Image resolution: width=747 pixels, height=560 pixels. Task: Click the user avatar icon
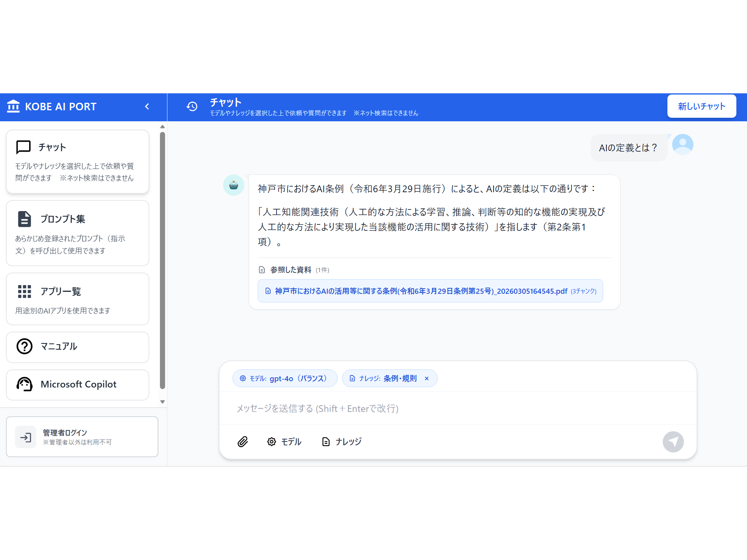pyautogui.click(x=683, y=145)
